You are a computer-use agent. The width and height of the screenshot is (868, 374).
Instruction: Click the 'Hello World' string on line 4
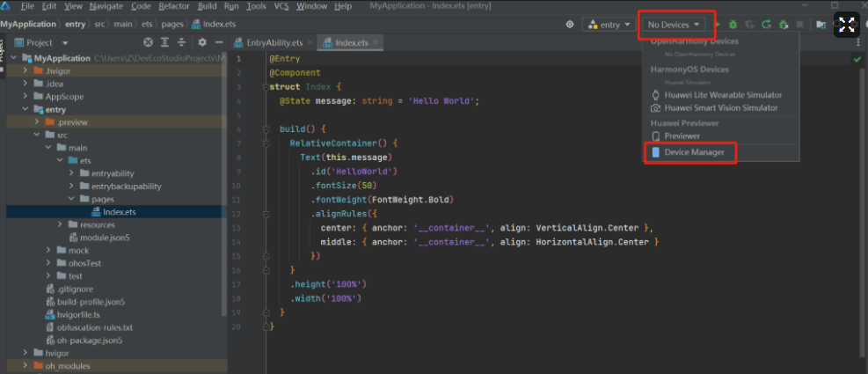(x=442, y=101)
